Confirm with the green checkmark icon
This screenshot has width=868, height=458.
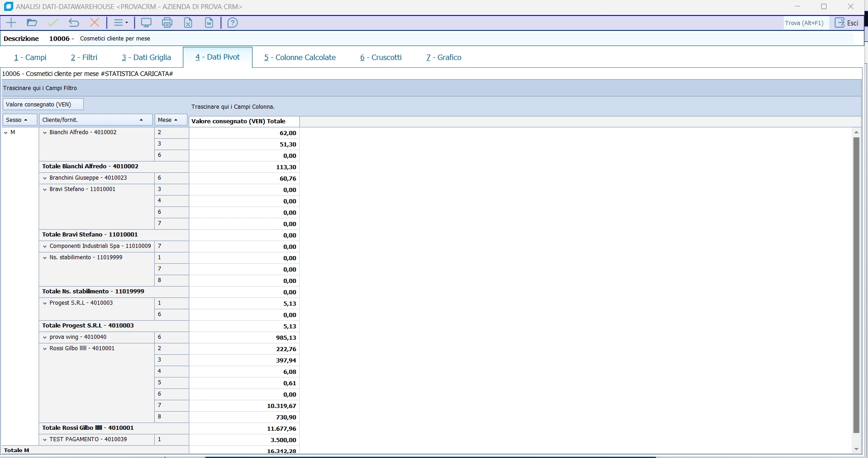click(x=53, y=23)
